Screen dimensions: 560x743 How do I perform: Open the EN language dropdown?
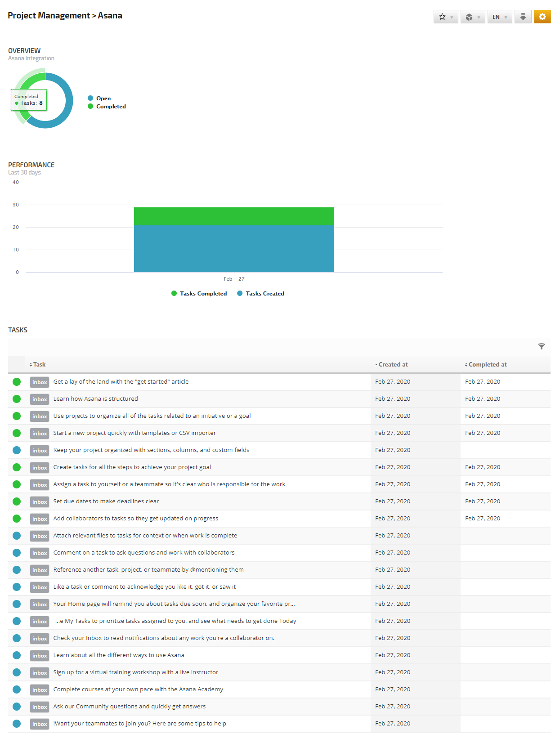click(x=500, y=17)
